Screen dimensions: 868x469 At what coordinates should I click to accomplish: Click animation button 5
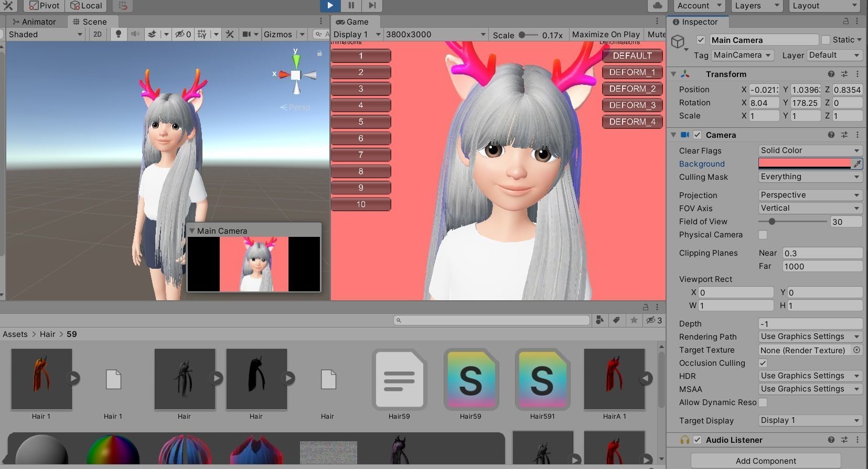point(361,122)
